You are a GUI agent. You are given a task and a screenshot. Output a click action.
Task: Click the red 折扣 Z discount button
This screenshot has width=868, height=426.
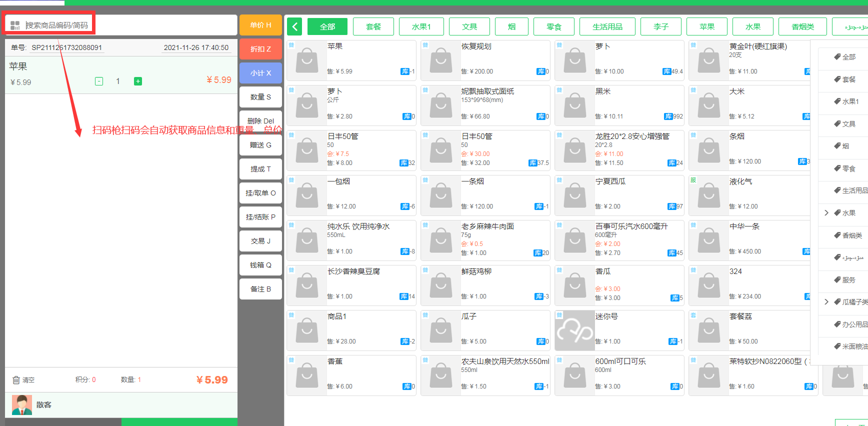click(x=260, y=49)
